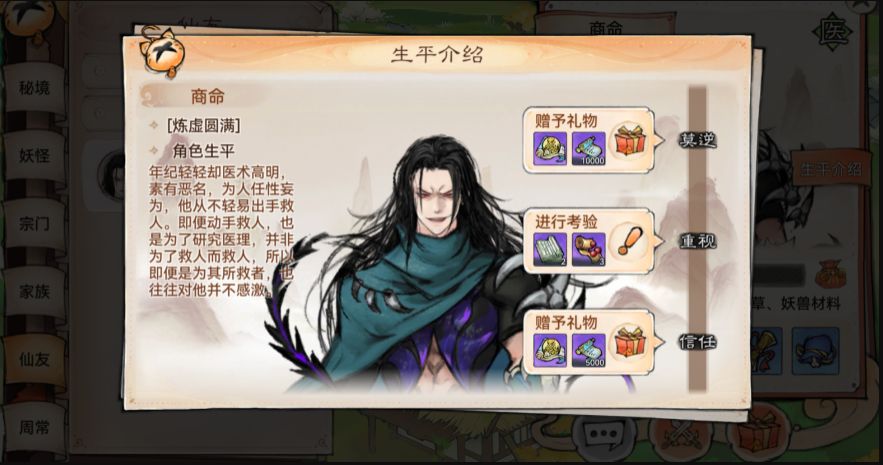This screenshot has height=465, width=883.
Task: Click the red gift box beside 莫逆
Action: tap(630, 141)
